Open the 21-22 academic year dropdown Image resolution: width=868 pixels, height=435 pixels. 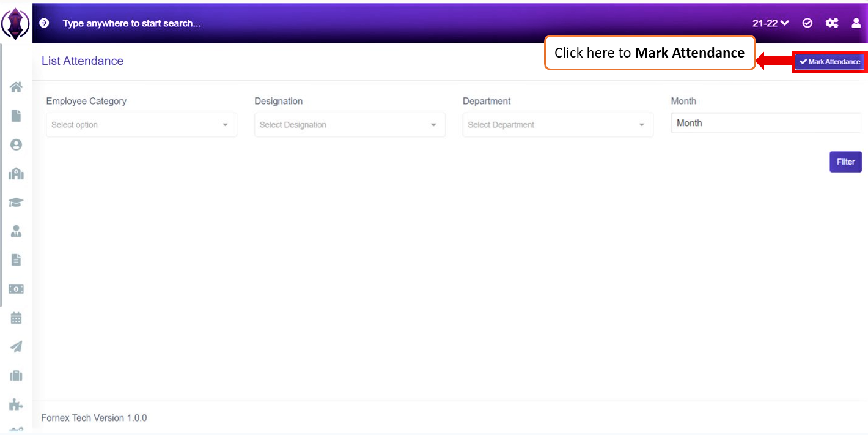(771, 23)
